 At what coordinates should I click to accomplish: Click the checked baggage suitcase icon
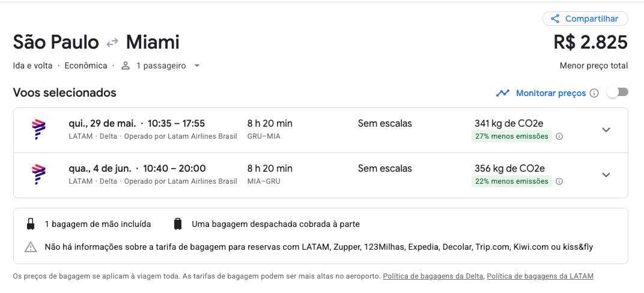(177, 224)
